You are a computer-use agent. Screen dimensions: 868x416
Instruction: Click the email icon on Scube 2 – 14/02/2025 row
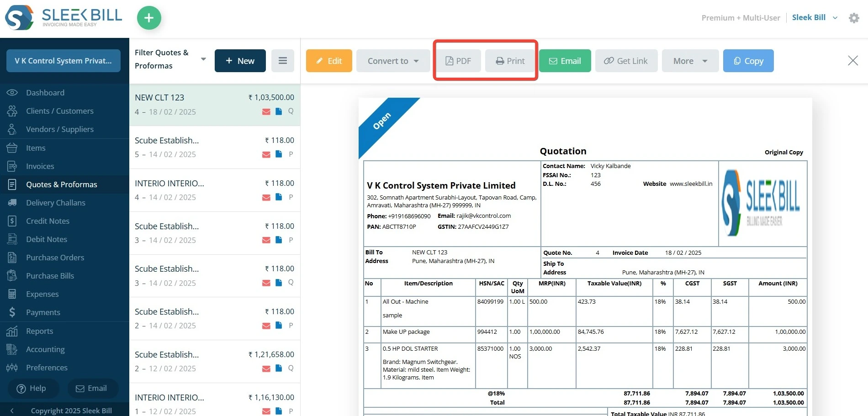pos(266,326)
